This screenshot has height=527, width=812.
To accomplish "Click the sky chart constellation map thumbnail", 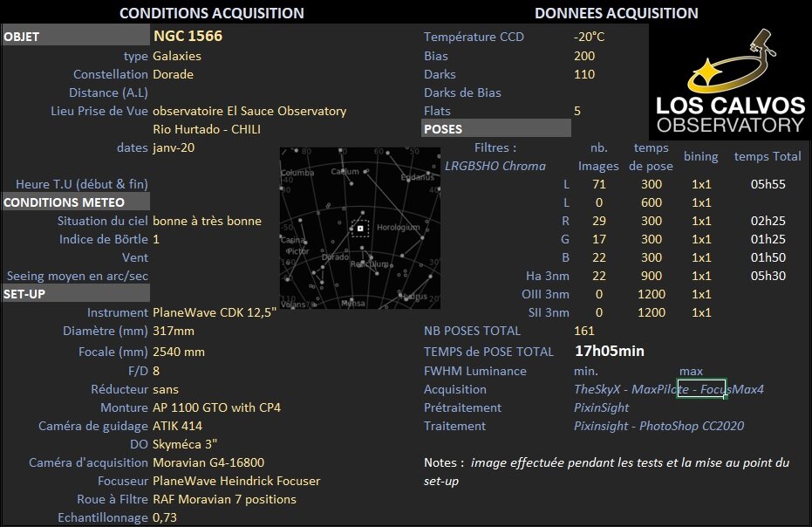I will tap(360, 228).
